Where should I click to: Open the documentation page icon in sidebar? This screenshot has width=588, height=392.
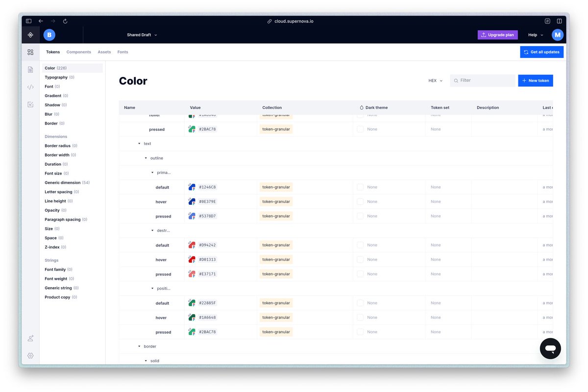[30, 70]
